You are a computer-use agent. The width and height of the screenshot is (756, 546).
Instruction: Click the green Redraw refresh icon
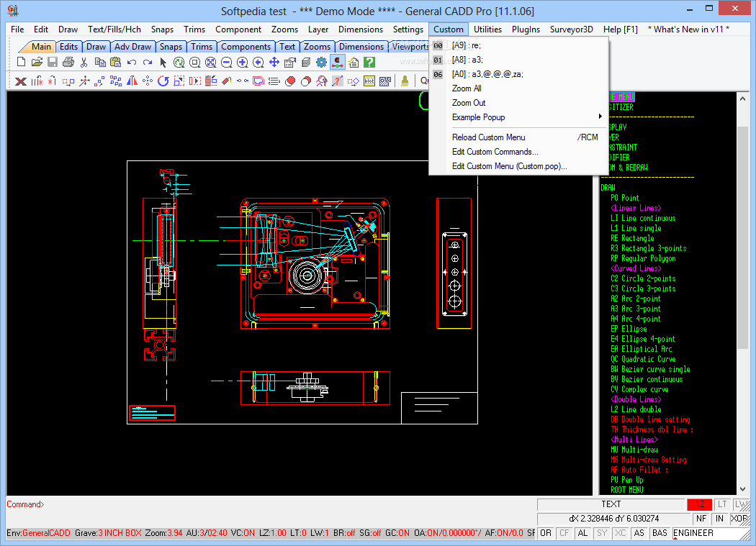[x=179, y=62]
